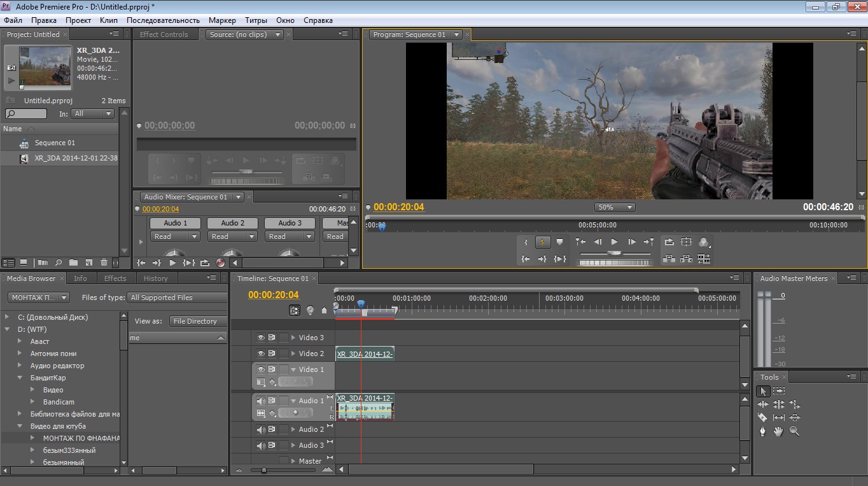The height and width of the screenshot is (486, 868).
Task: Open Audio 1 Read automation dropdown
Action: point(175,236)
